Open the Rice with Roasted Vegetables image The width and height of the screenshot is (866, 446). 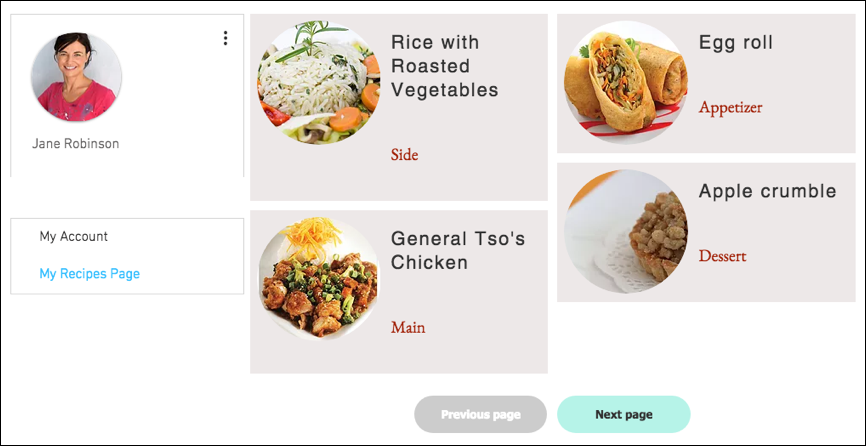(x=319, y=83)
